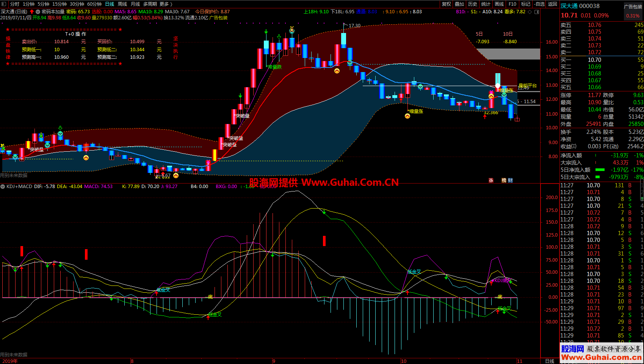This screenshot has width=644, height=364.
Task: Click the 日线 label at bottom right
Action: tap(550, 361)
